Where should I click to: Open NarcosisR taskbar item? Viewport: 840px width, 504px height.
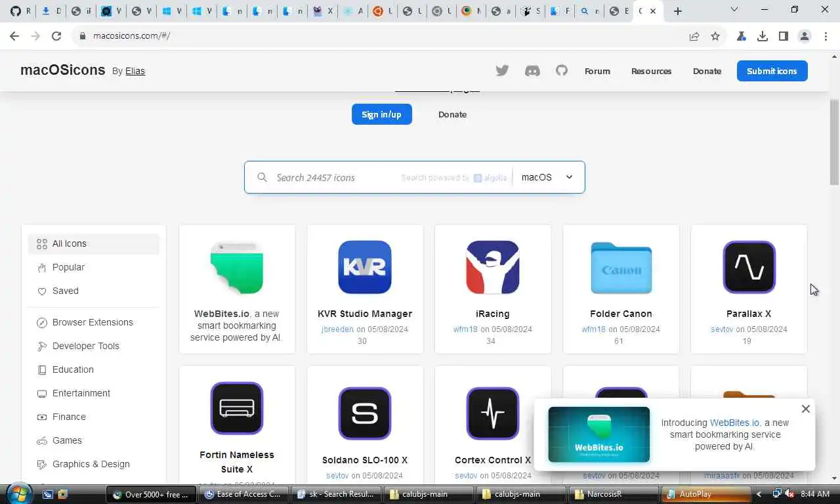pyautogui.click(x=613, y=494)
